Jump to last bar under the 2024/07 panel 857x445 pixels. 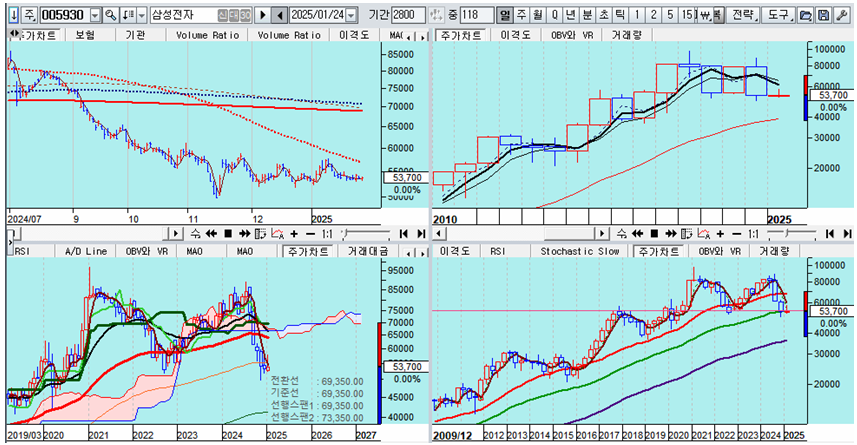[x=421, y=234]
